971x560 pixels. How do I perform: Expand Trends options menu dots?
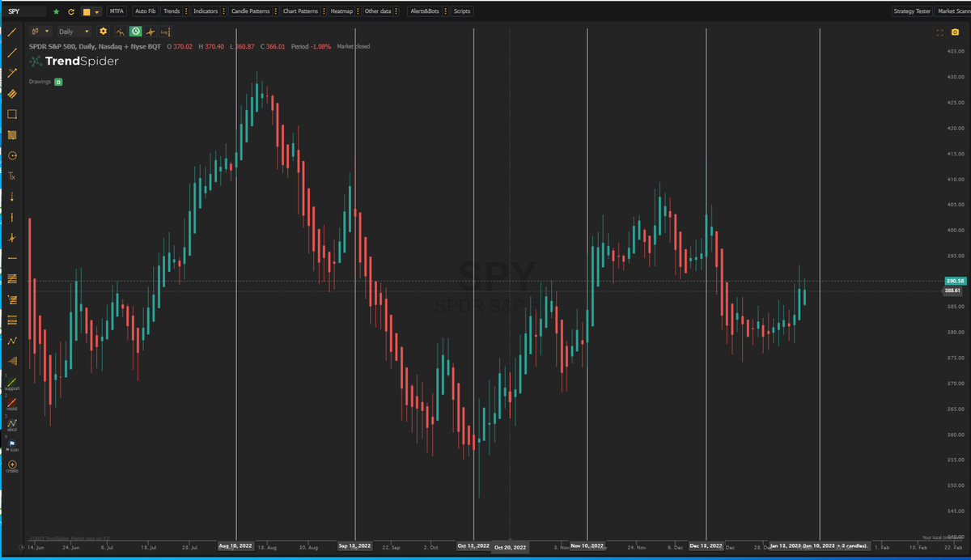186,11
